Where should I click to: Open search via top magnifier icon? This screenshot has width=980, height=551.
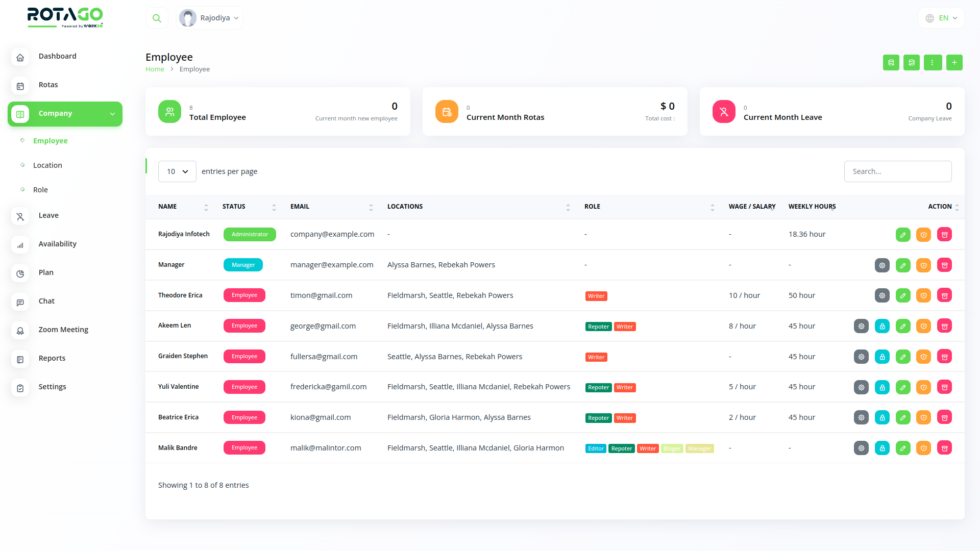[x=157, y=18]
